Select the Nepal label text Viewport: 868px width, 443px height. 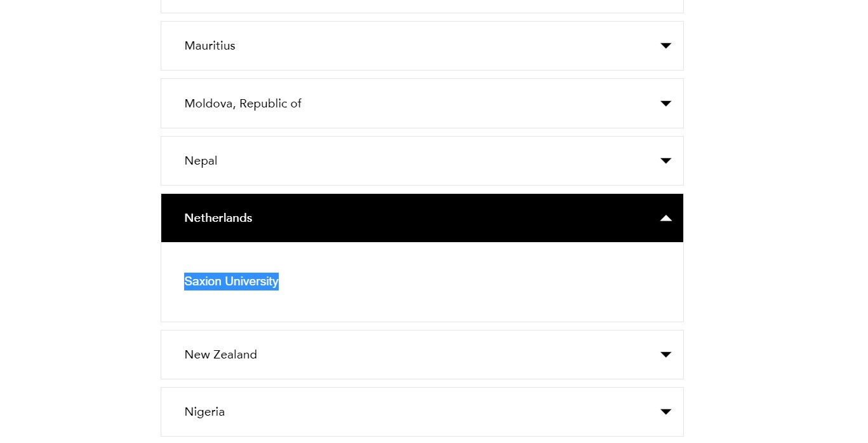(x=201, y=161)
